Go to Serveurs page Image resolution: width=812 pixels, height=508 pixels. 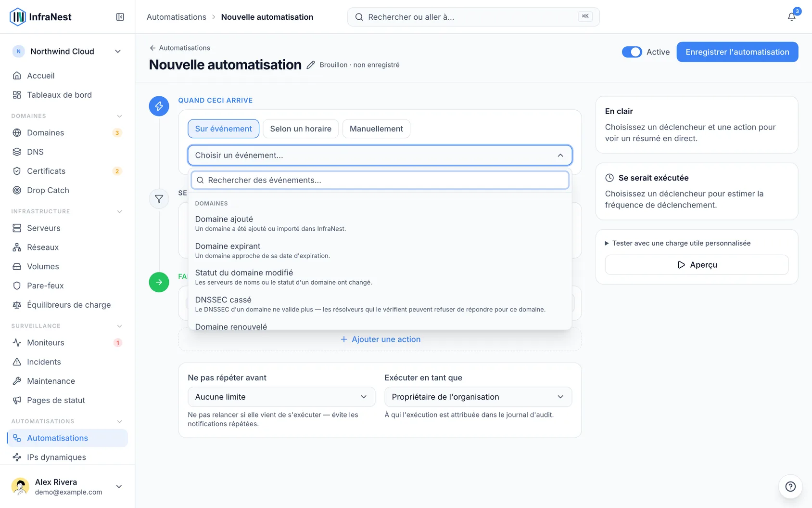67,228
